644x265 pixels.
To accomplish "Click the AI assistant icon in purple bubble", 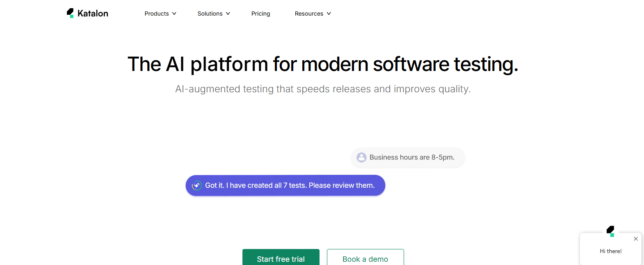I will tap(197, 185).
